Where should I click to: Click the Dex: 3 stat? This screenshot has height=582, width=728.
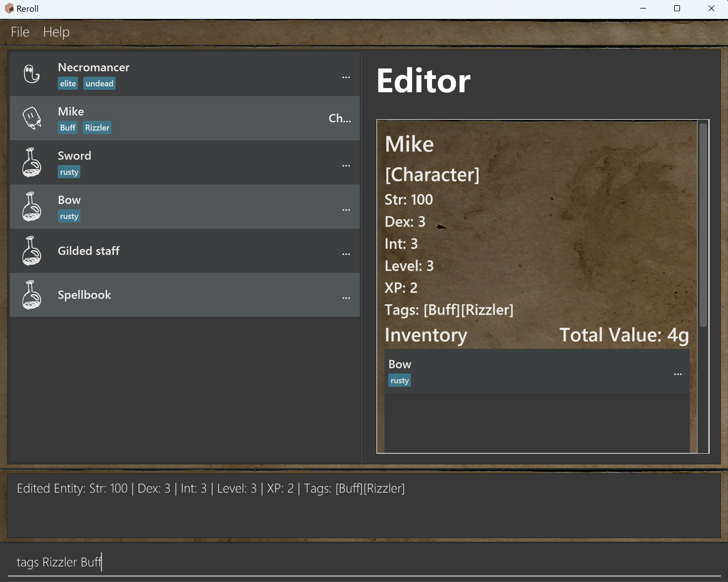pos(405,222)
